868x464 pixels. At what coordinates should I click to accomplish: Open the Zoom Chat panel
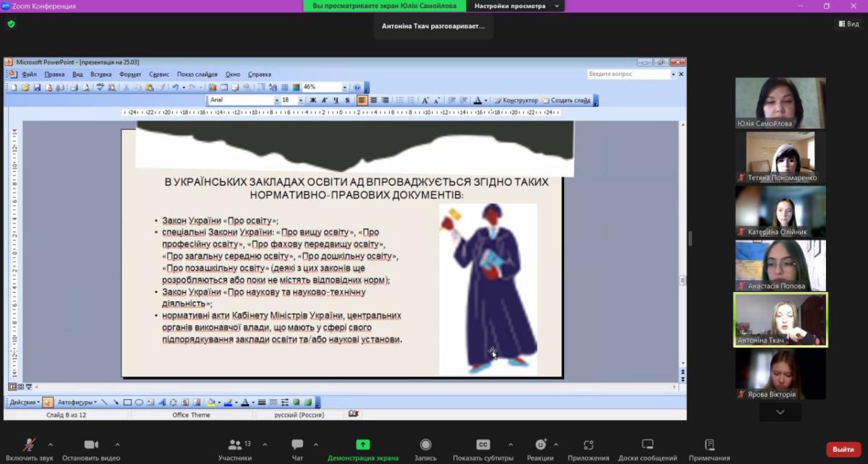pos(297,445)
